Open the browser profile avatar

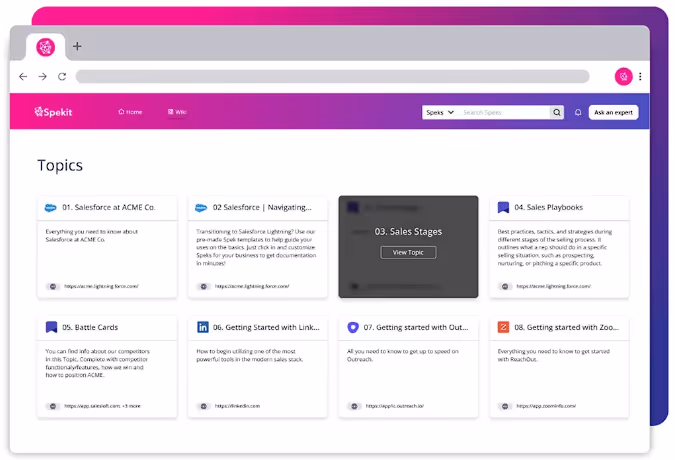pos(623,77)
